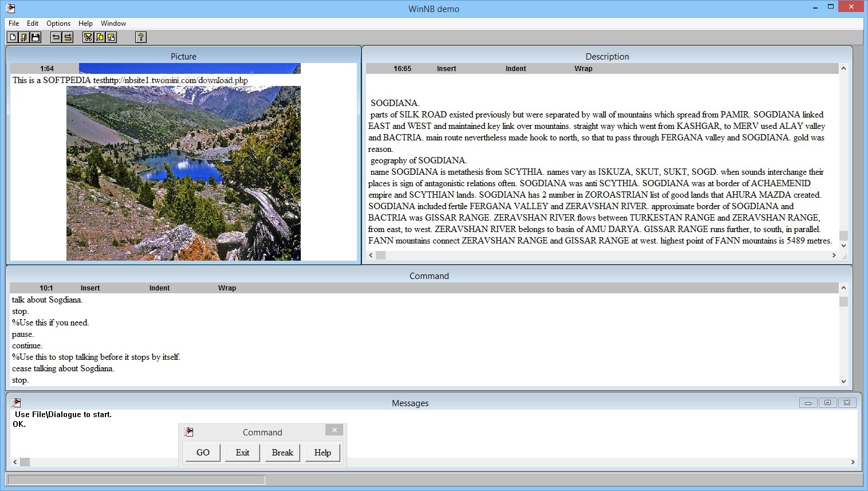The image size is (868, 491).
Task: Click 'Use File\Dialogue to start.' message
Action: click(x=63, y=414)
